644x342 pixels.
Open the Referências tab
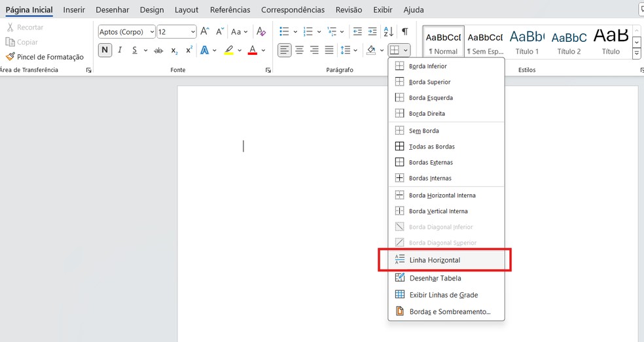tap(230, 9)
